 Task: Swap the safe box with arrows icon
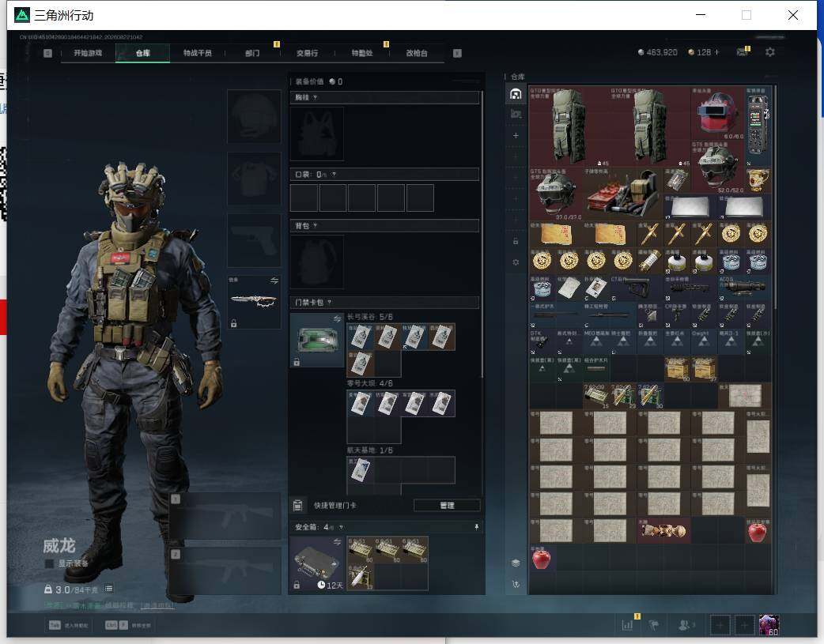[338, 541]
